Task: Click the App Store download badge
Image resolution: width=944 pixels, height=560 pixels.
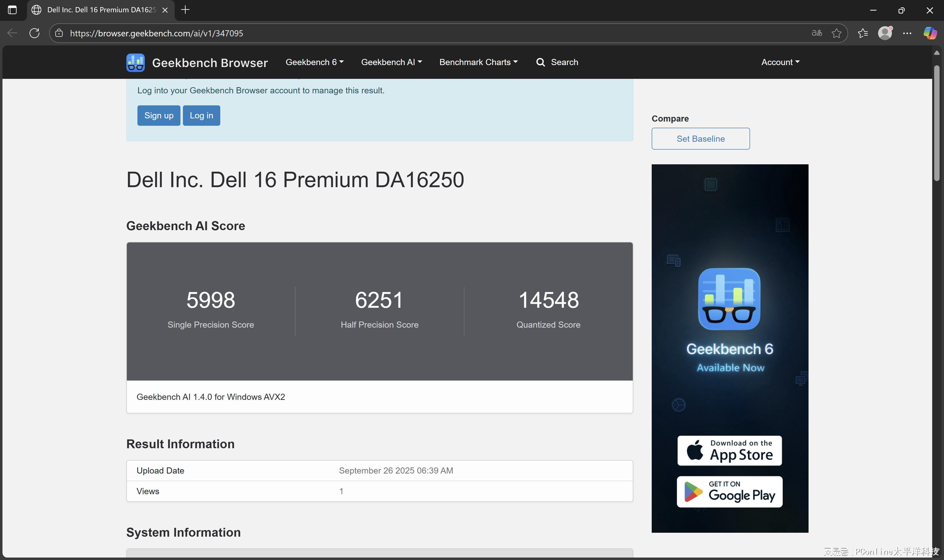Action: coord(729,450)
